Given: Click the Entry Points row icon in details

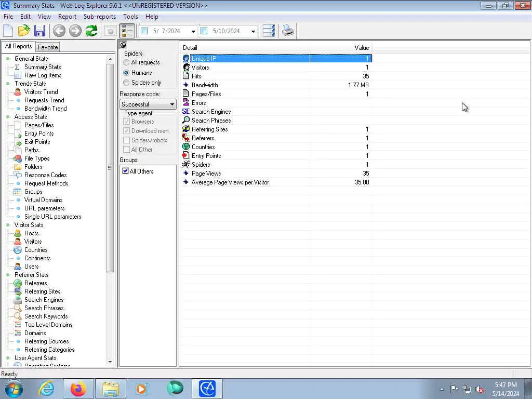Looking at the screenshot, I should [x=186, y=155].
